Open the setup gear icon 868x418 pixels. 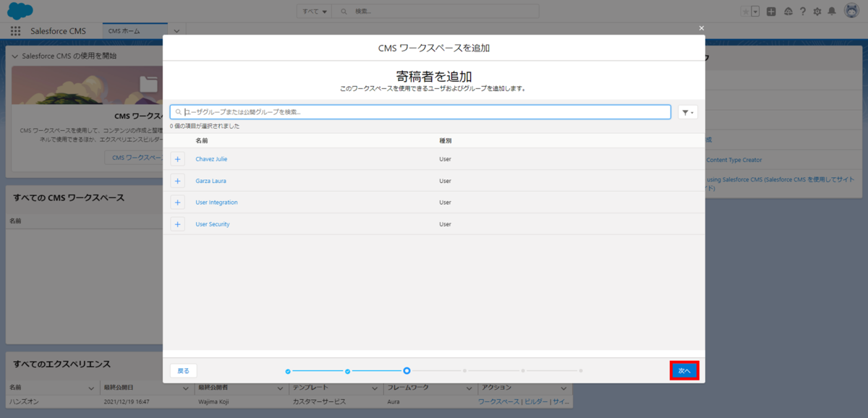coord(817,12)
